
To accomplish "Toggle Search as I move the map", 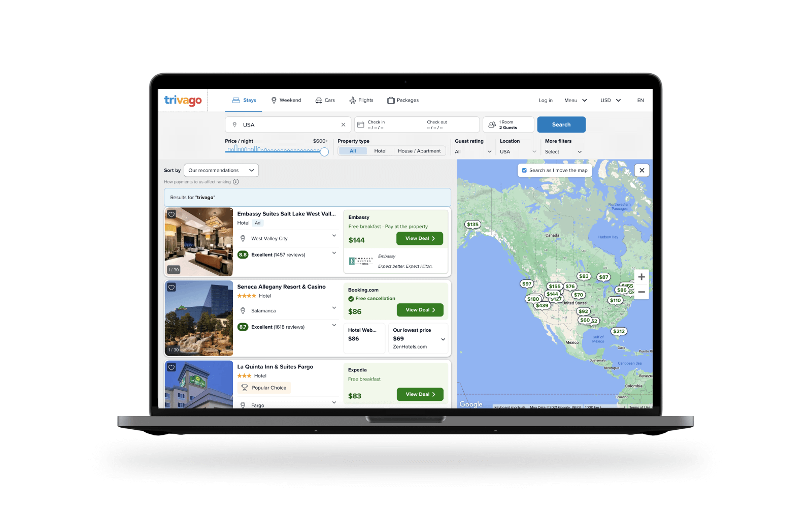I will pos(555,170).
